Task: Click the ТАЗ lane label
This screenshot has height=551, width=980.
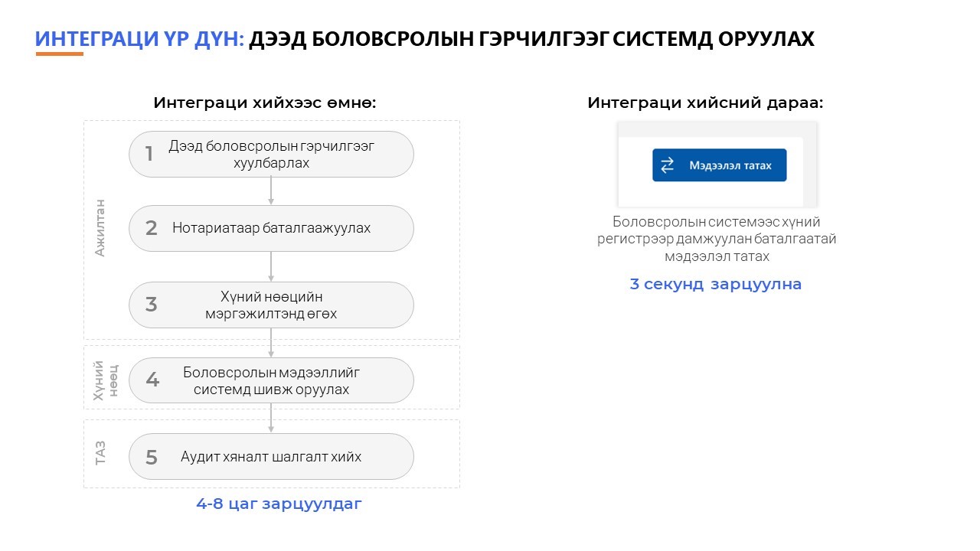Action: 100,452
